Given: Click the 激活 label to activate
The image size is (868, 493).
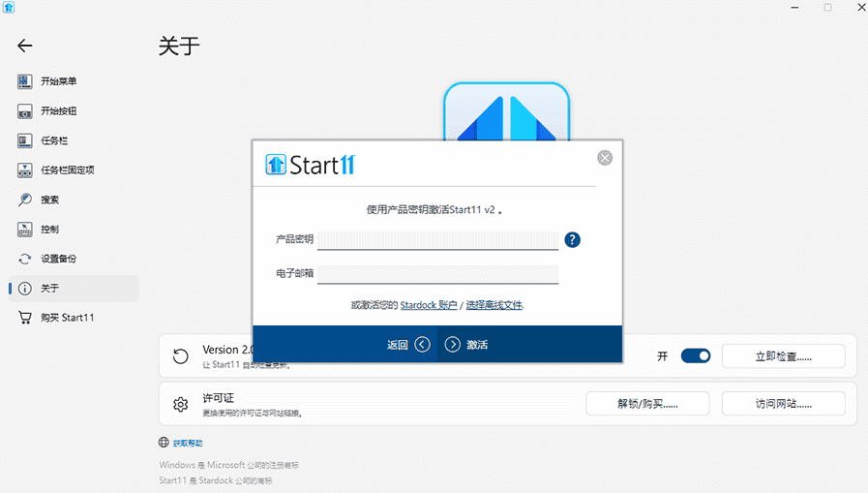Looking at the screenshot, I should (x=477, y=345).
